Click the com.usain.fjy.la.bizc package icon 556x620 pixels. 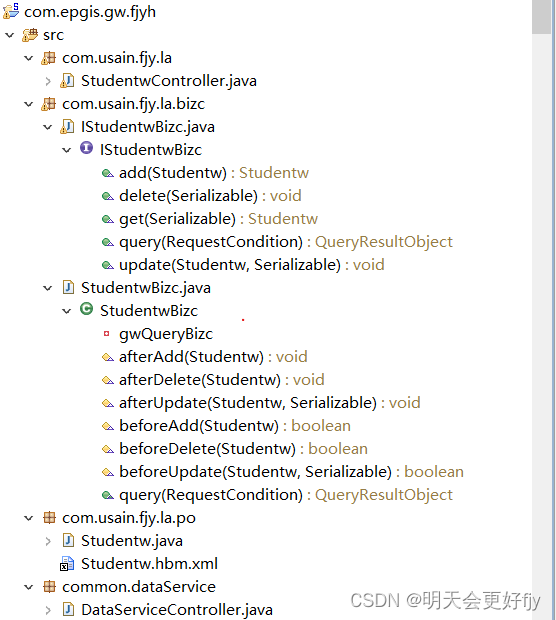(x=49, y=104)
